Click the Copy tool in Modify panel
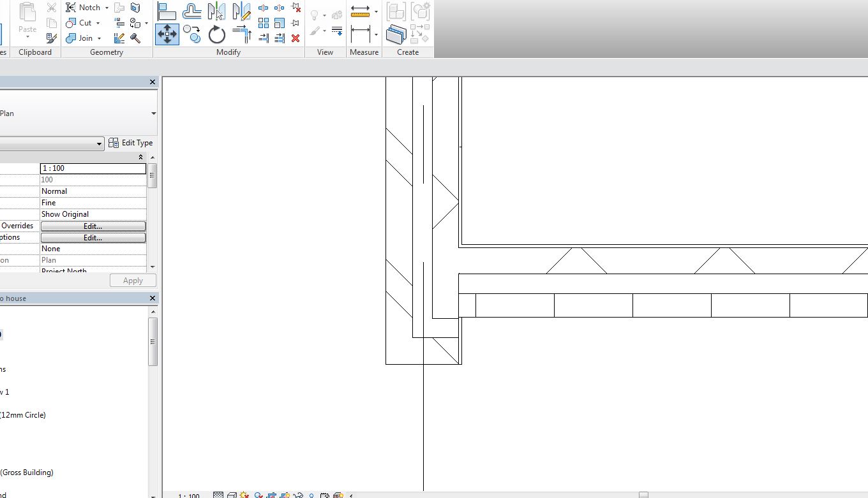Viewport: 868px width, 498px height. pos(192,33)
